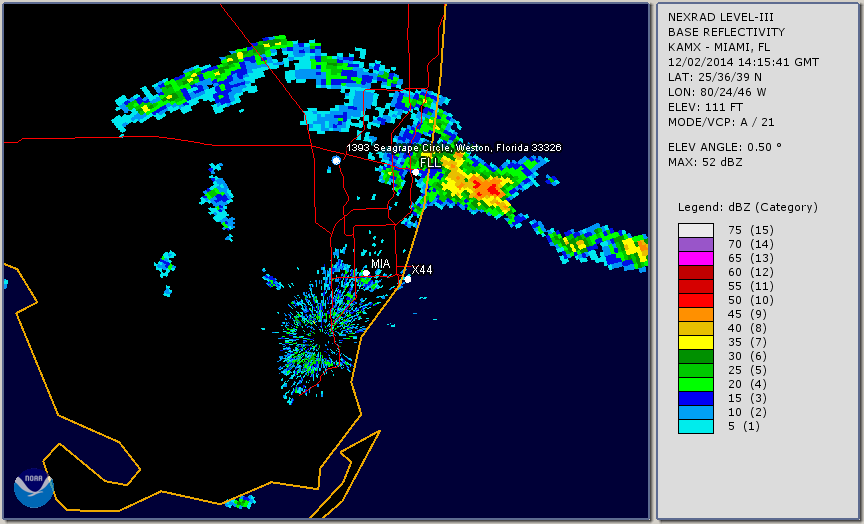864x524 pixels.
Task: Select the 45 dBZ orange legend swatch
Action: click(696, 315)
